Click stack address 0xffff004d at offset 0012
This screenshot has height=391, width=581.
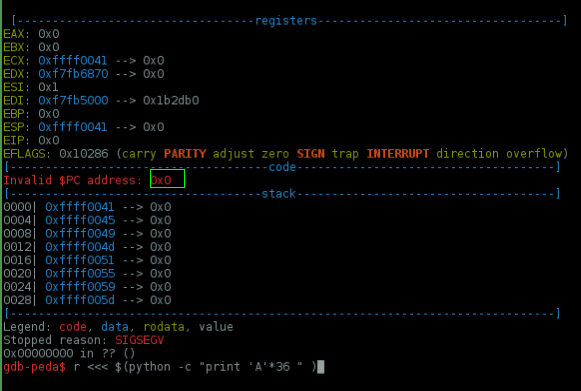pyautogui.click(x=80, y=247)
